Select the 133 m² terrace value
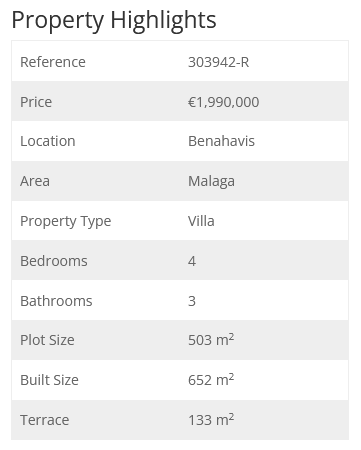The image size is (361, 450). click(211, 420)
